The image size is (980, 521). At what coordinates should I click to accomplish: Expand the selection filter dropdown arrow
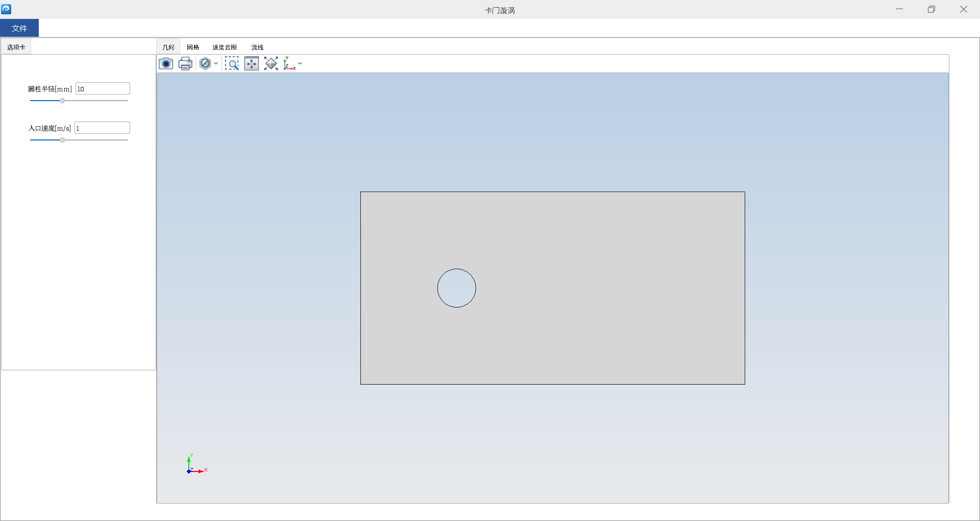pos(216,64)
